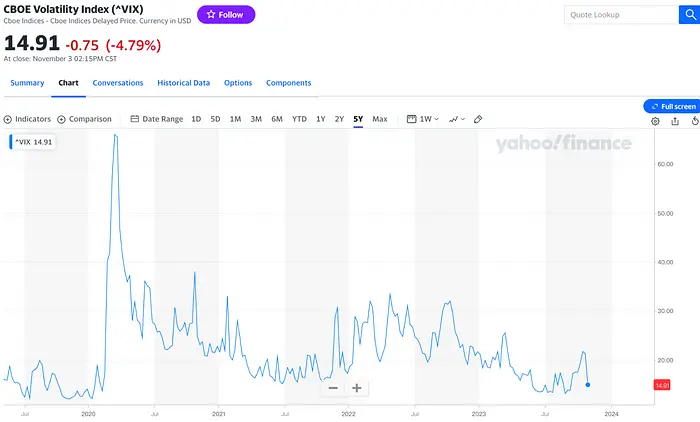
Task: Click the (-4.79%) percent change
Action: [133, 45]
